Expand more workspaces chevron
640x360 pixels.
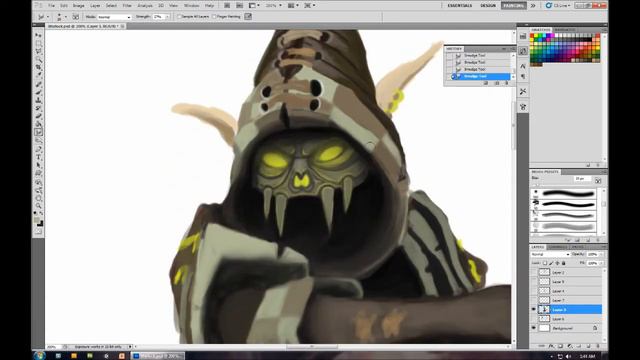coord(533,6)
